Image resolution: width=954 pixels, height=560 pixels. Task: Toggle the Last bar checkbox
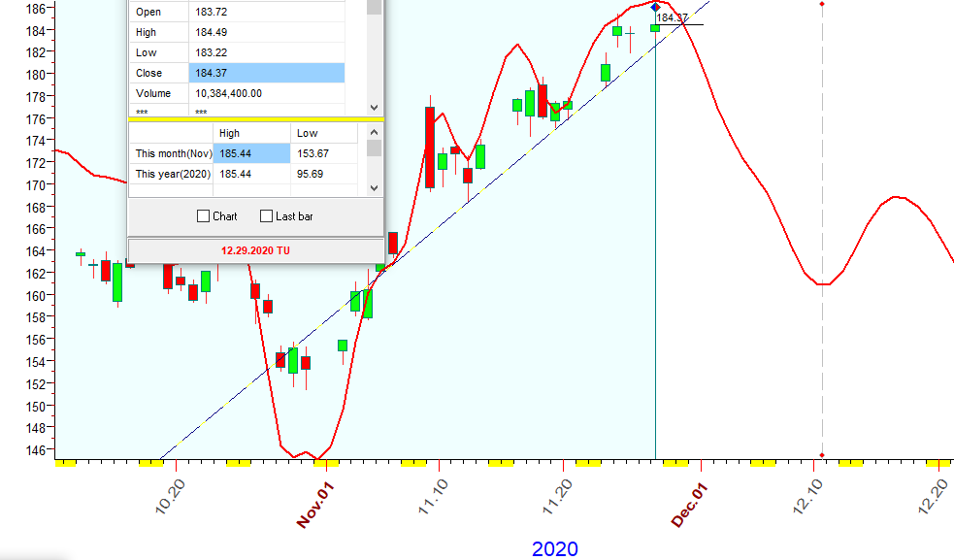point(267,216)
